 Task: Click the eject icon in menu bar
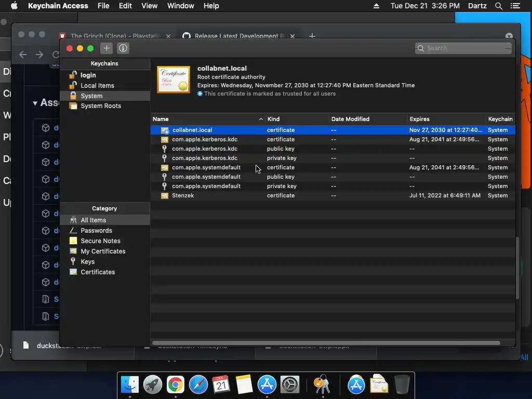tap(376, 6)
